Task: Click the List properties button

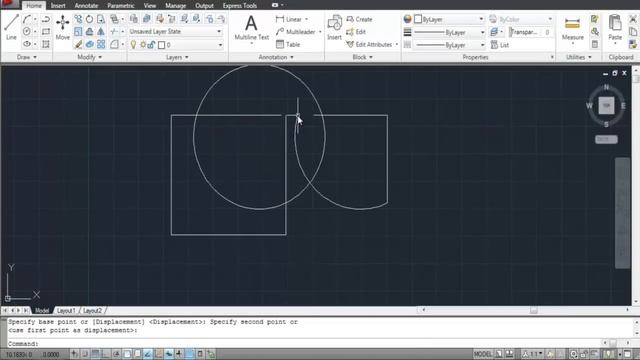Action: (500, 45)
